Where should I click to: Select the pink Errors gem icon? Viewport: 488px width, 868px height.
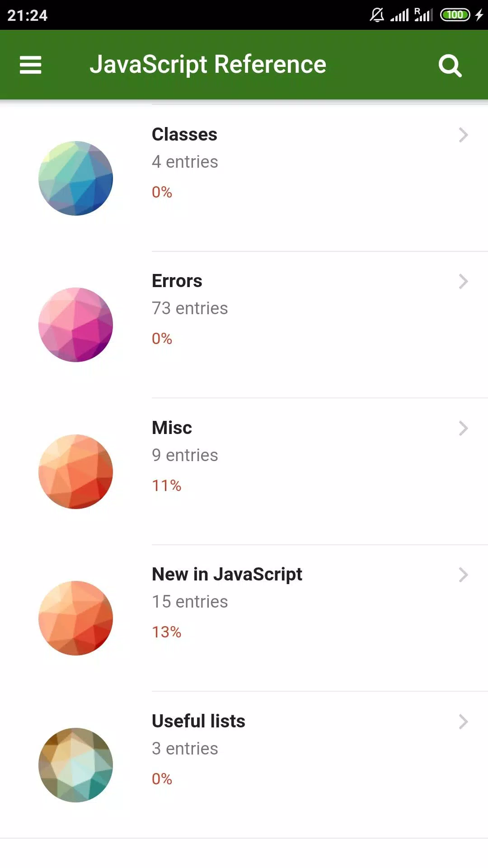point(75,325)
